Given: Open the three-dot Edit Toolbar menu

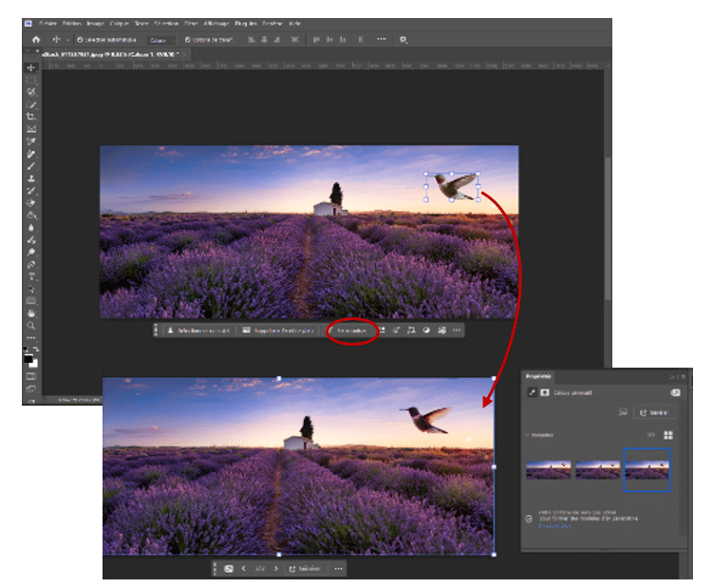Looking at the screenshot, I should click(x=31, y=337).
